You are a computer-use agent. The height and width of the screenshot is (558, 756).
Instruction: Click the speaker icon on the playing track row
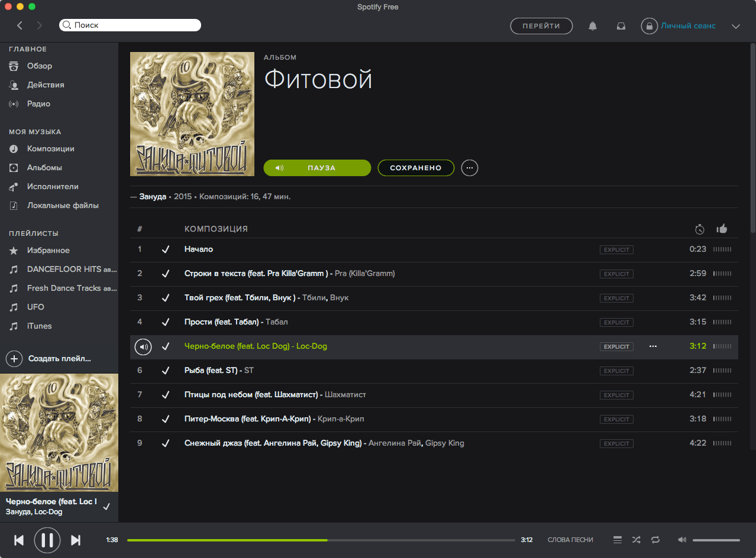click(x=143, y=346)
